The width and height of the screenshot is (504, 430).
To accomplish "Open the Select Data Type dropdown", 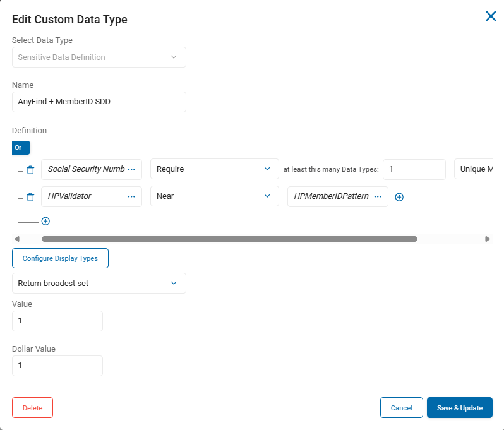I will click(99, 57).
